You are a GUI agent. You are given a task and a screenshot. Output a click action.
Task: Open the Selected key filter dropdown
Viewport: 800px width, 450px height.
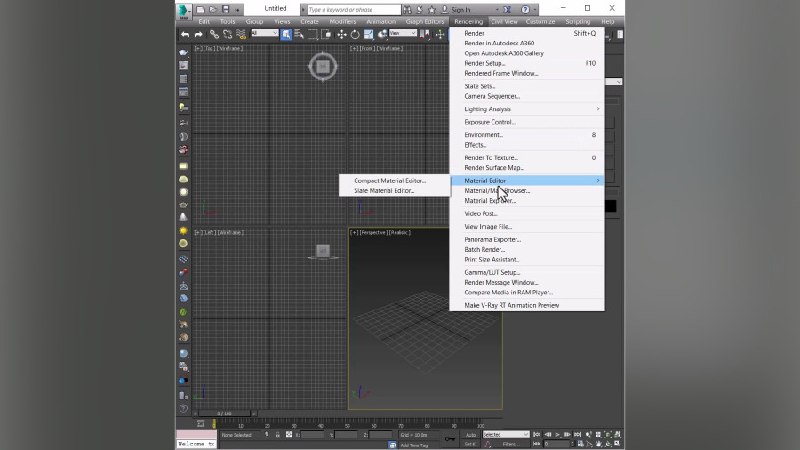(x=506, y=435)
